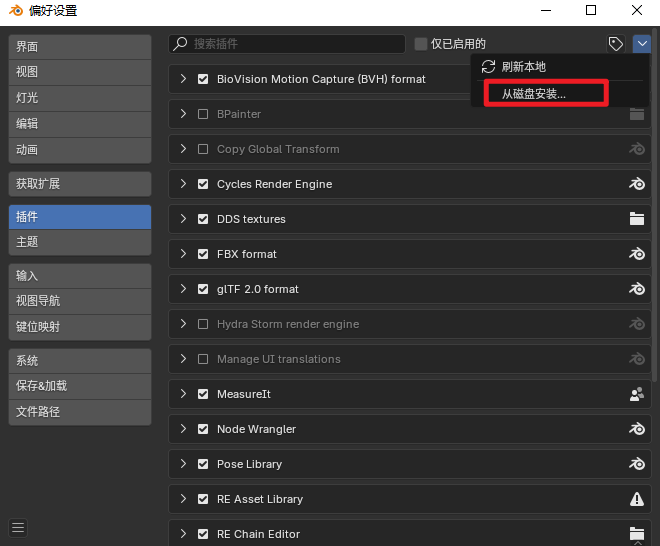
Task: Open the 键位映射 section
Action: click(x=80, y=327)
